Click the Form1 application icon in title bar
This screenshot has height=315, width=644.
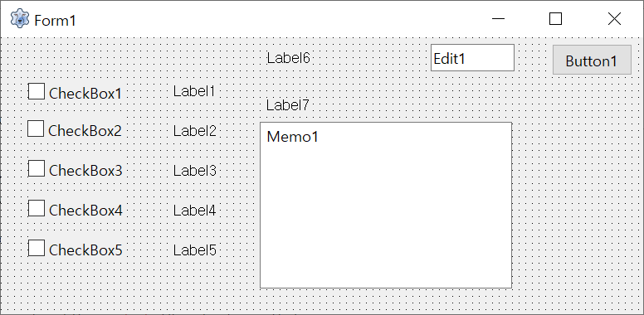19,19
